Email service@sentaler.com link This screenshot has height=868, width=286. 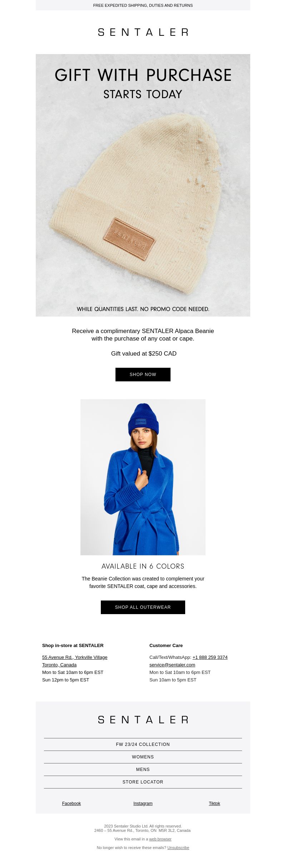tap(172, 665)
